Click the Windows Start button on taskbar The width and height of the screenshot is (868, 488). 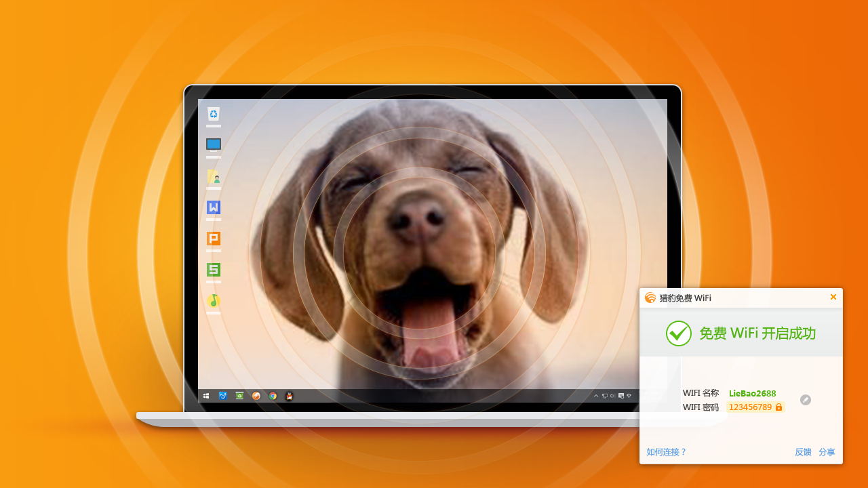click(x=206, y=396)
